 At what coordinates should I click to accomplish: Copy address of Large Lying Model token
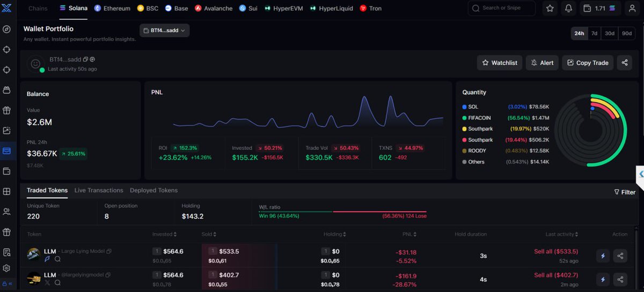109,251
